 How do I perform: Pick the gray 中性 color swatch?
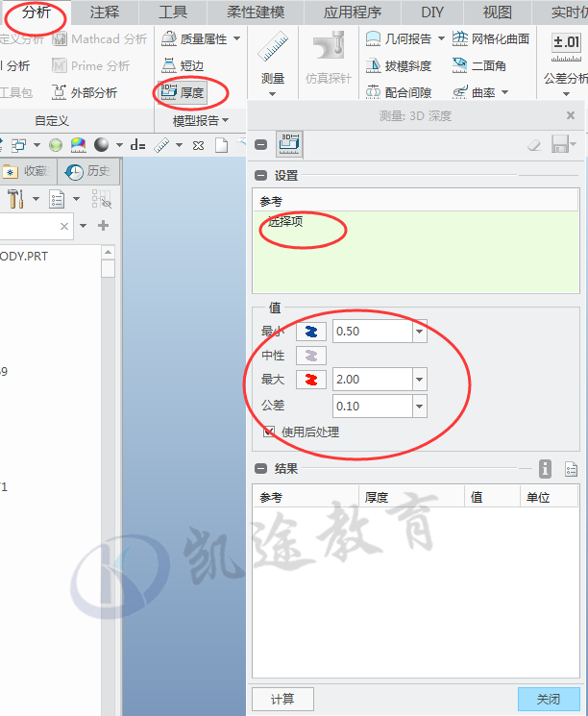(x=311, y=356)
